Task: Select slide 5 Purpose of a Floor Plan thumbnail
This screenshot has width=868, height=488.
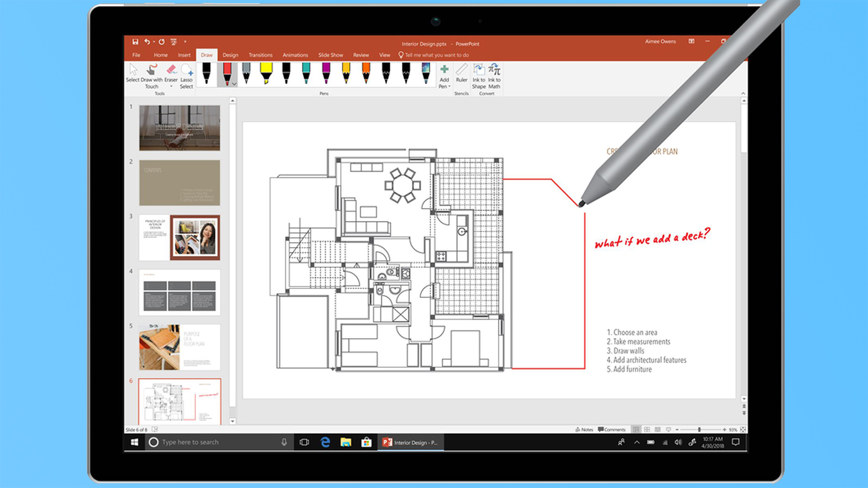Action: point(179,347)
